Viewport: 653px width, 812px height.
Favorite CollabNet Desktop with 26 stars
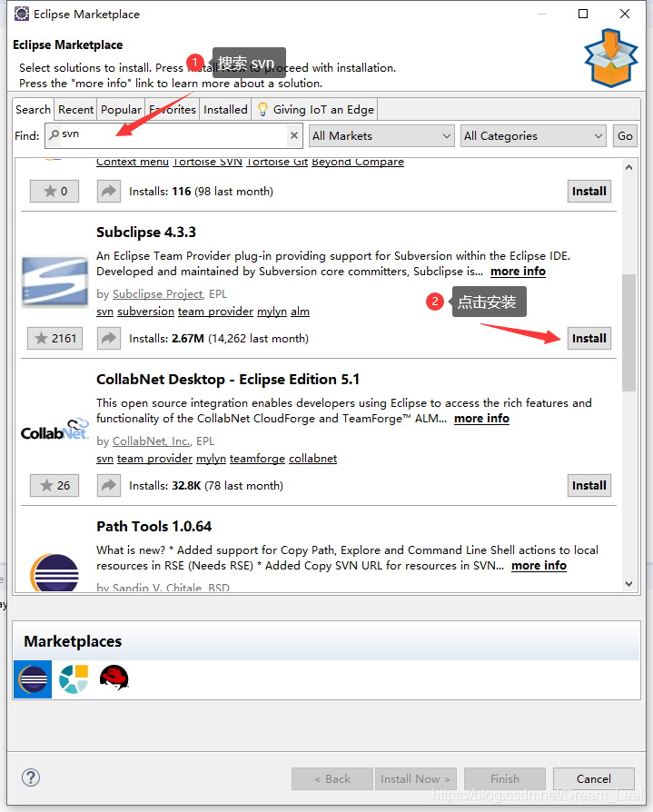pyautogui.click(x=54, y=485)
